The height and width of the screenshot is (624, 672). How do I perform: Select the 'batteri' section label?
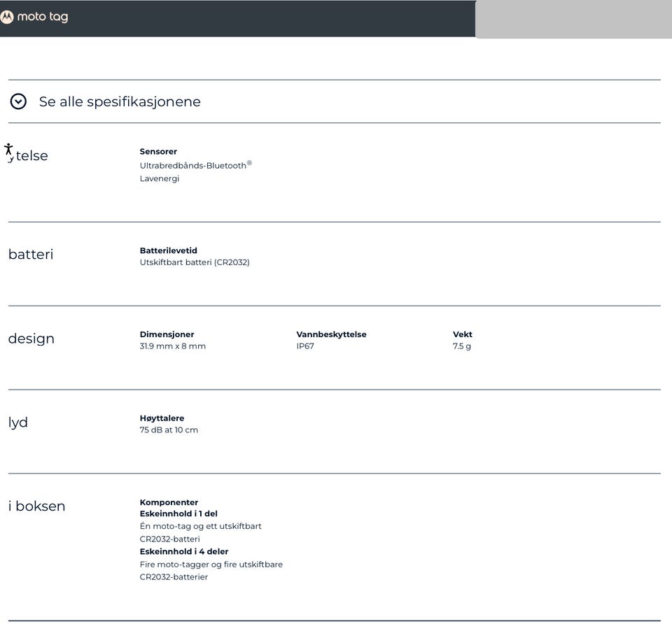click(31, 254)
